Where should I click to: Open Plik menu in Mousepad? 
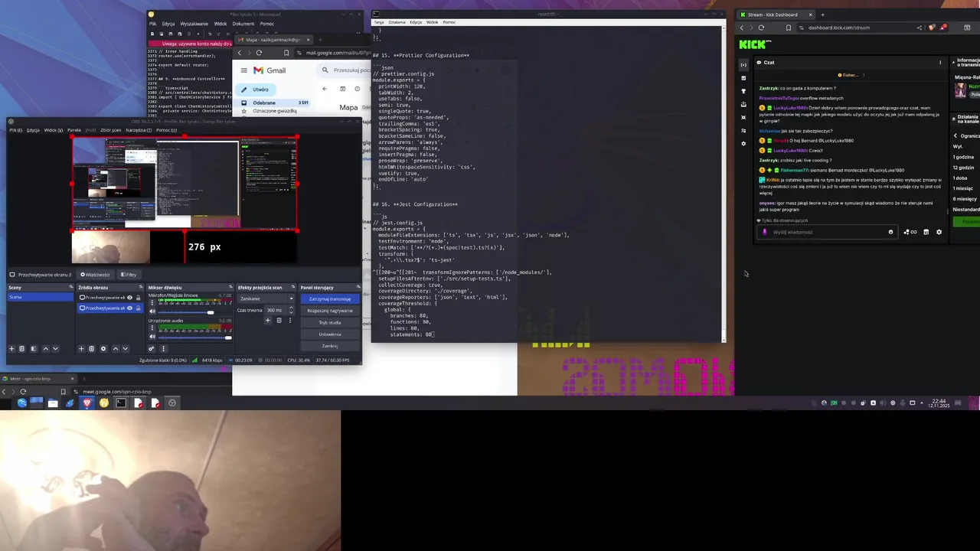152,24
